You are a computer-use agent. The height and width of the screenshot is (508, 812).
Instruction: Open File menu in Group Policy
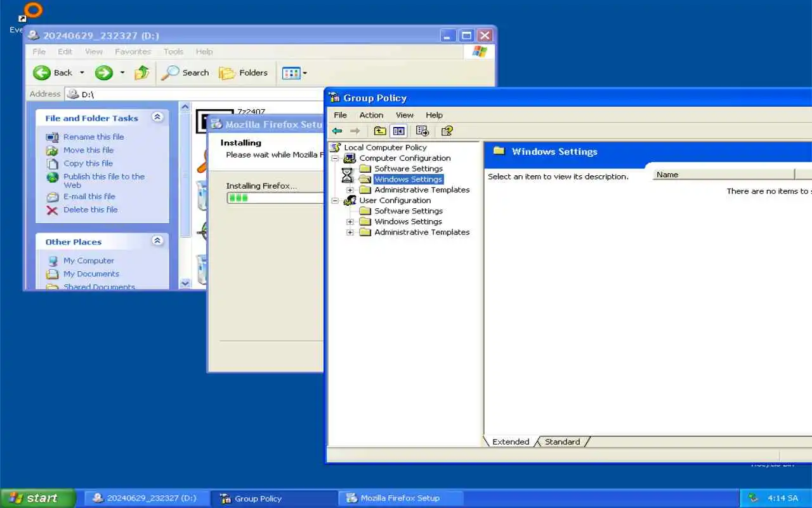click(341, 115)
